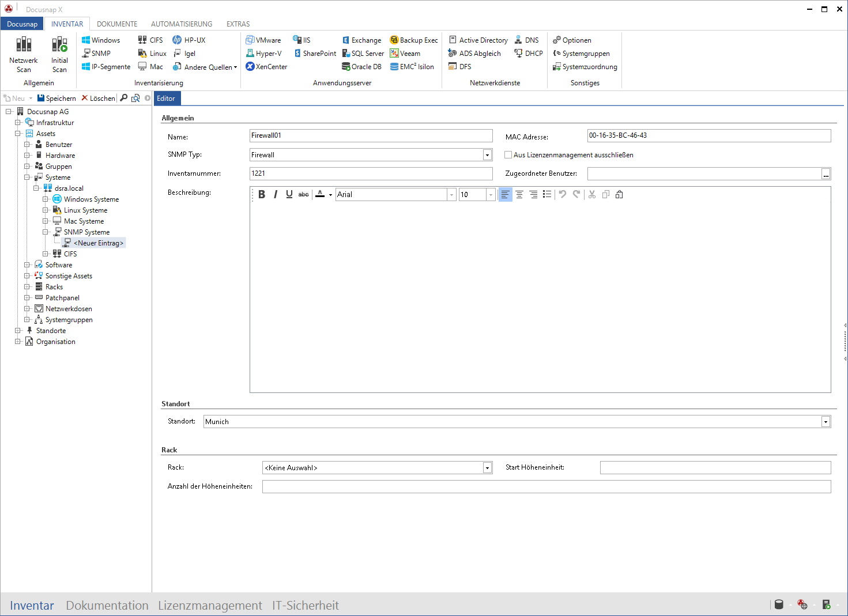Open Backup Exec inventory

point(414,40)
